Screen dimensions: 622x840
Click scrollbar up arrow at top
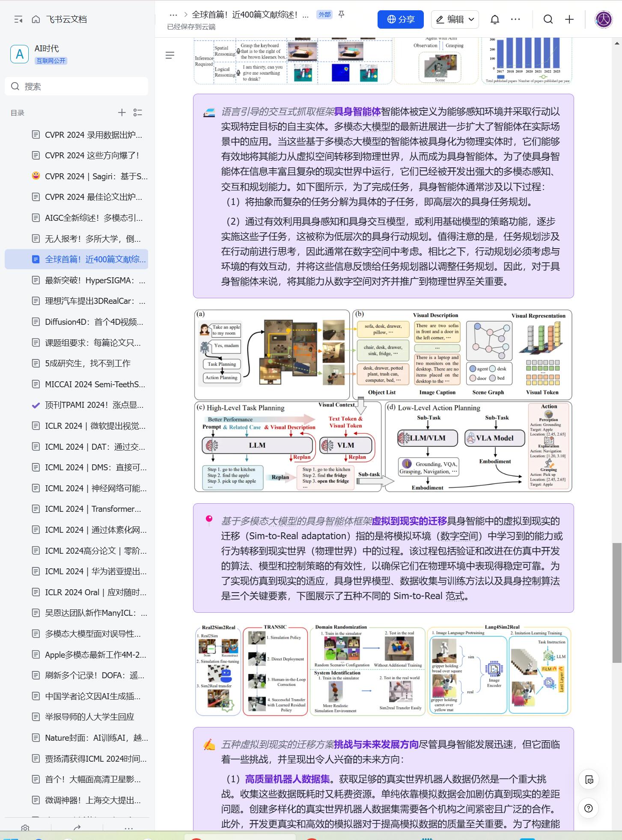tap(617, 43)
